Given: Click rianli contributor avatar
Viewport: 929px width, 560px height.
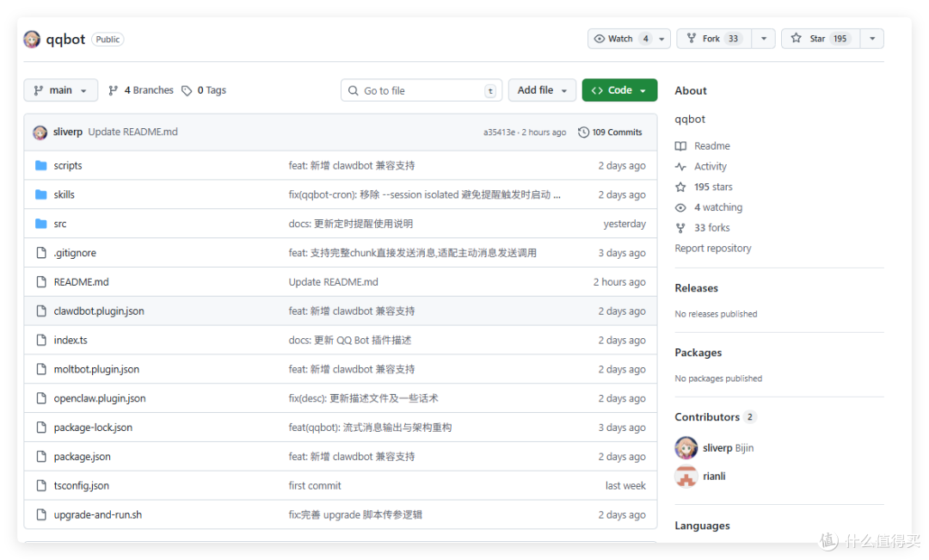Looking at the screenshot, I should point(686,477).
